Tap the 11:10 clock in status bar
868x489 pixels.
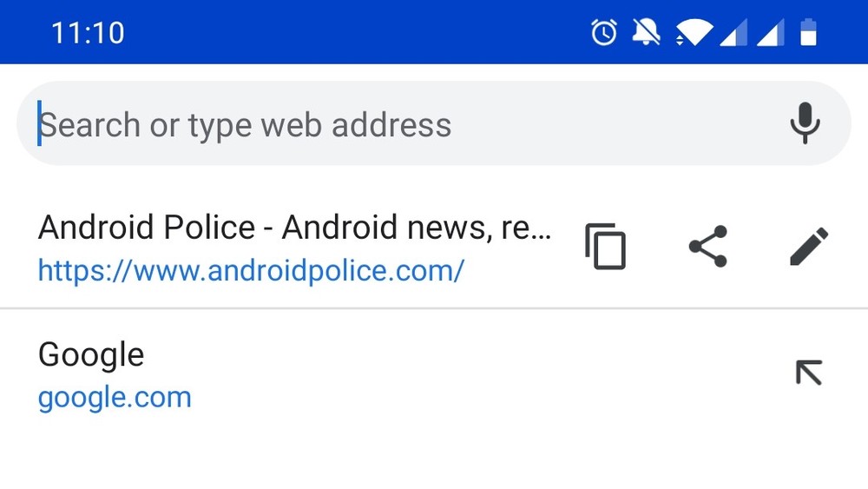tap(88, 33)
